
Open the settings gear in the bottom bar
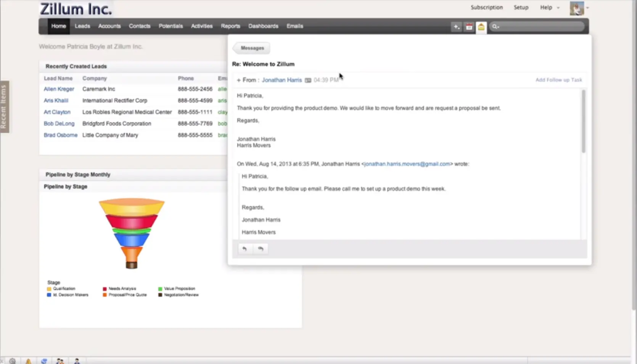pyautogui.click(x=13, y=361)
